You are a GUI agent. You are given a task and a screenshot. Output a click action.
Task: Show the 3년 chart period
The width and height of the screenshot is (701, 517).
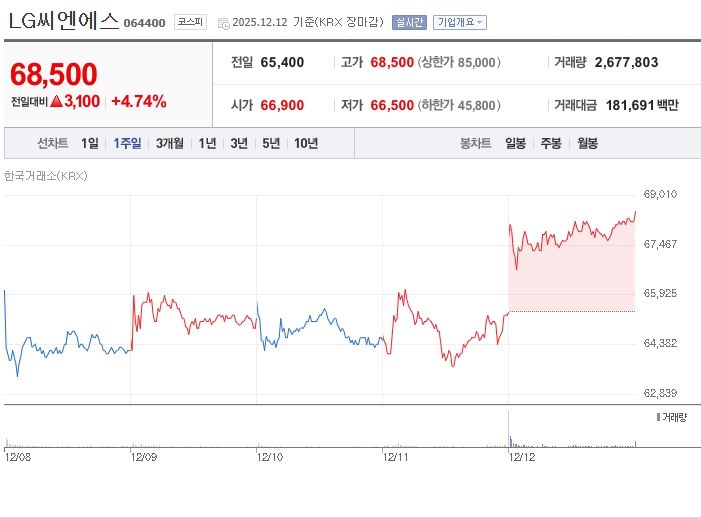(x=239, y=143)
